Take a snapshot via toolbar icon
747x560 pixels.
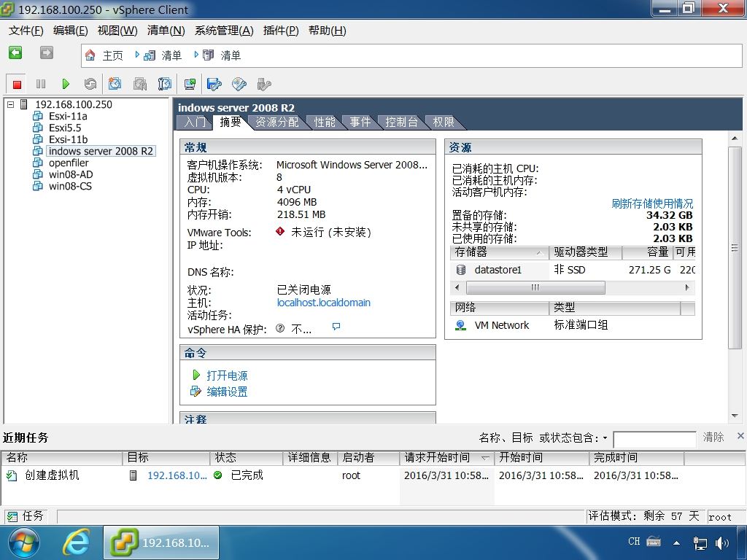pyautogui.click(x=115, y=85)
